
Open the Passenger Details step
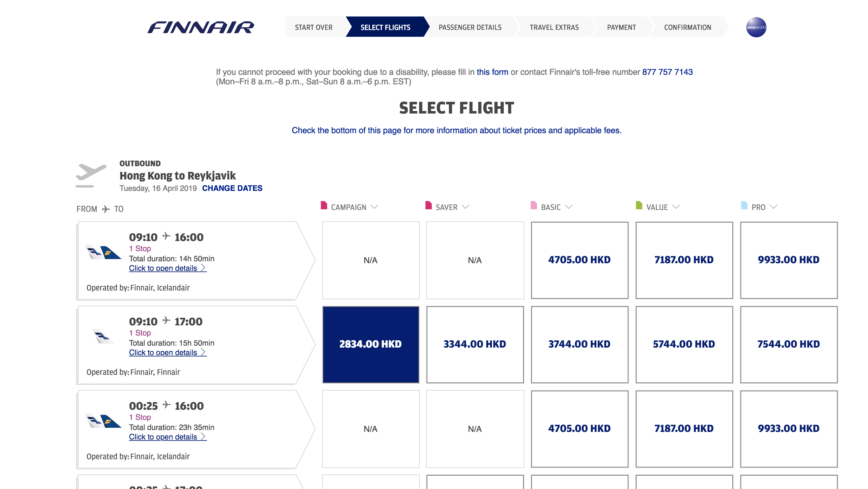(470, 27)
